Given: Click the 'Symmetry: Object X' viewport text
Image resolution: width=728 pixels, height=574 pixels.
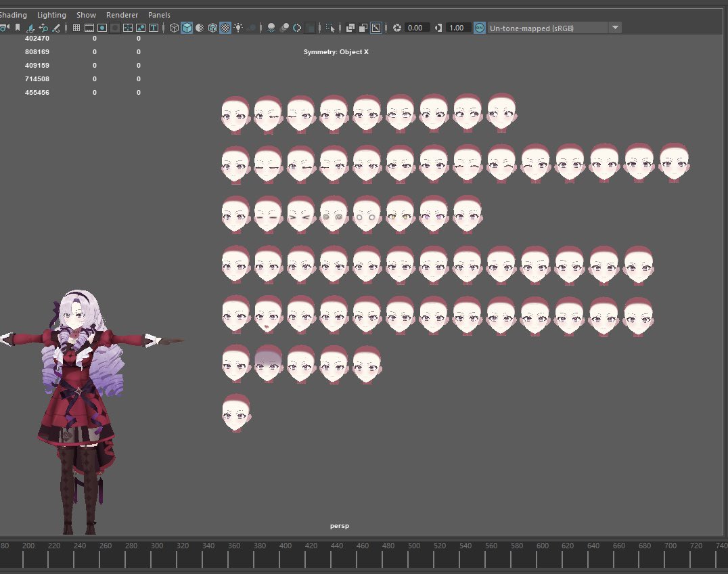Looking at the screenshot, I should point(336,52).
